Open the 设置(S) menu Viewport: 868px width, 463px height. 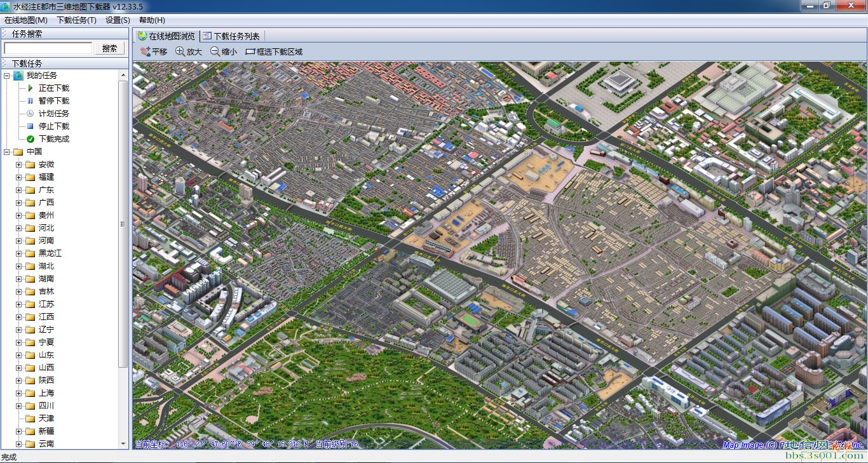tap(118, 20)
